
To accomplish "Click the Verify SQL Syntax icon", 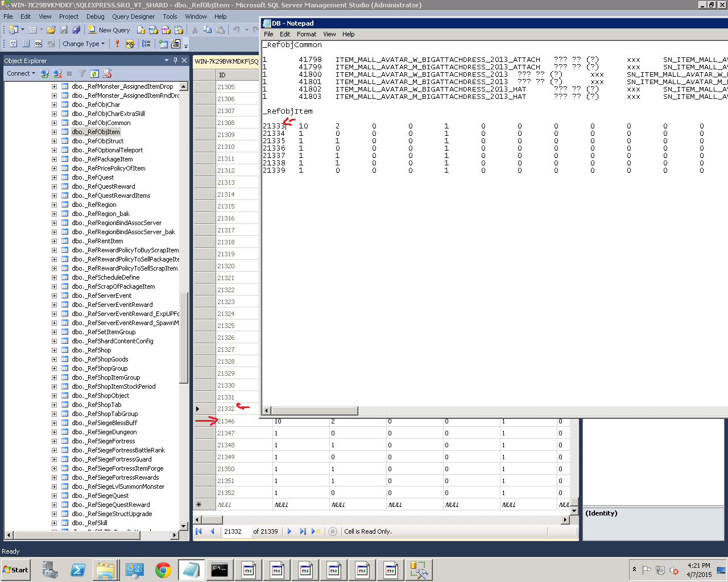I will (x=130, y=44).
